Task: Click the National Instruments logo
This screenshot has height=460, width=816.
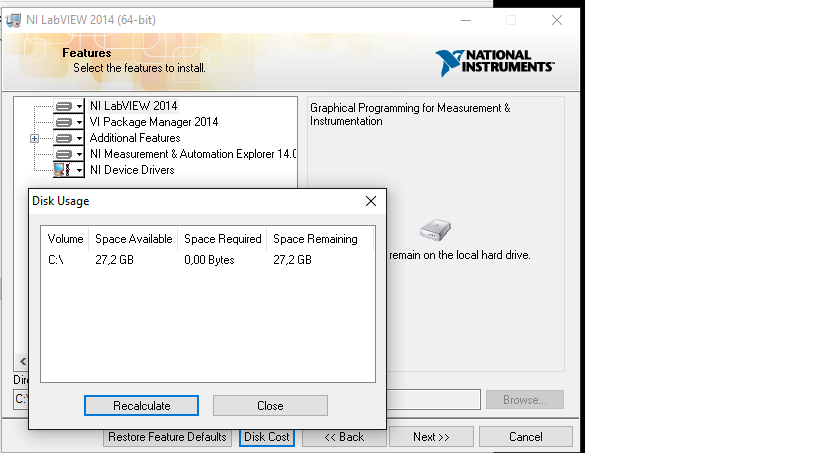Action: pyautogui.click(x=494, y=62)
